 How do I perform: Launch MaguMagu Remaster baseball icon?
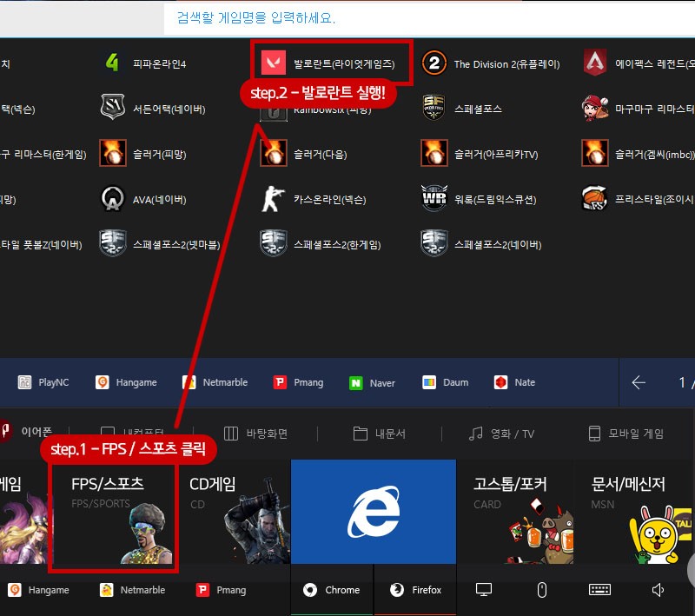(x=595, y=108)
